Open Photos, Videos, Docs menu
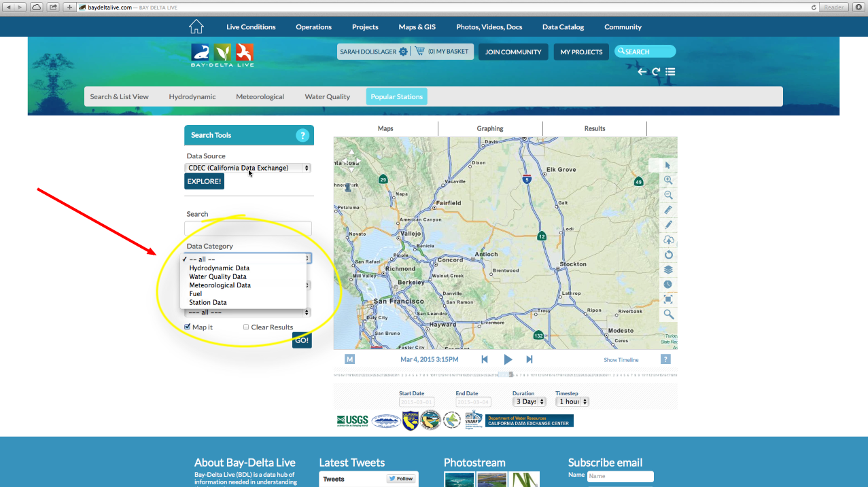 [x=489, y=27]
